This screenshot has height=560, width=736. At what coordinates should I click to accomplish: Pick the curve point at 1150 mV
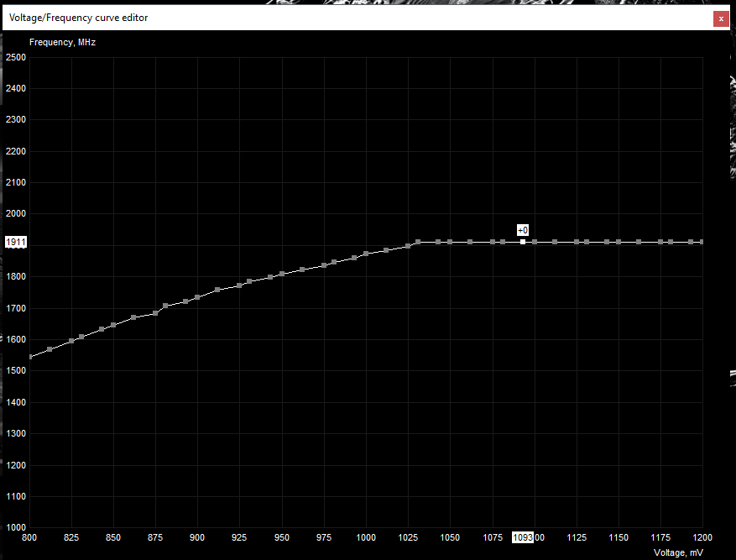click(619, 242)
